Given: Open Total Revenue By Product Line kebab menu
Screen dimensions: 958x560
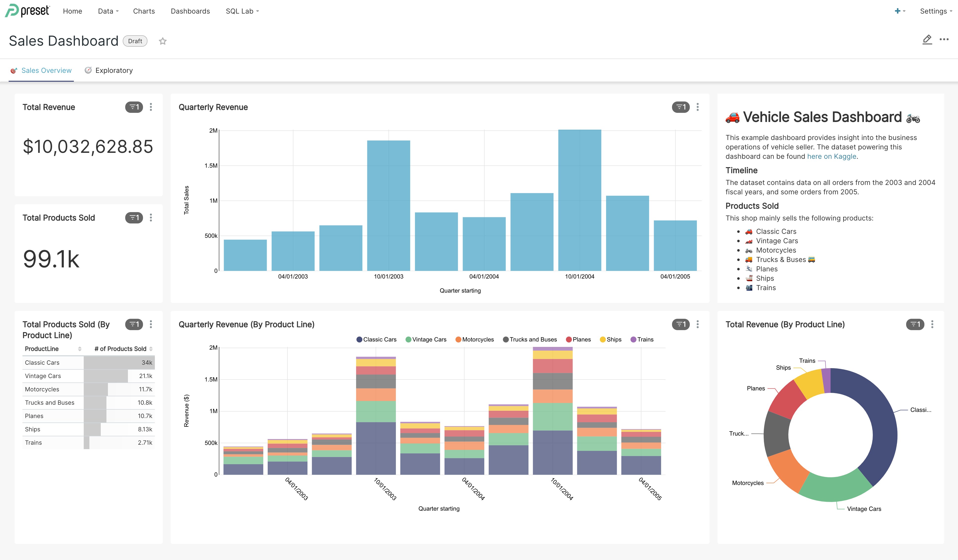Looking at the screenshot, I should point(932,324).
